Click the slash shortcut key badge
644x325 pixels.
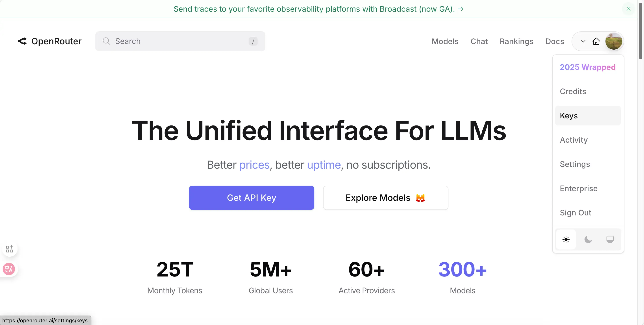click(253, 41)
